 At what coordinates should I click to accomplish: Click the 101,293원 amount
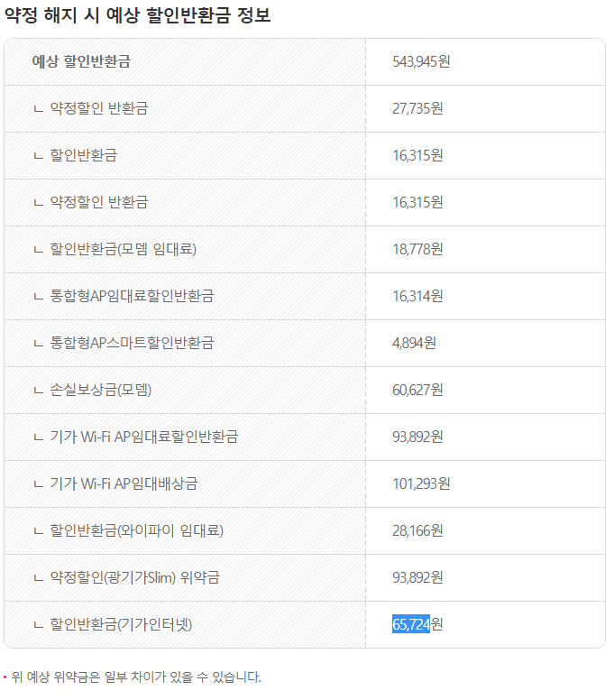(421, 484)
